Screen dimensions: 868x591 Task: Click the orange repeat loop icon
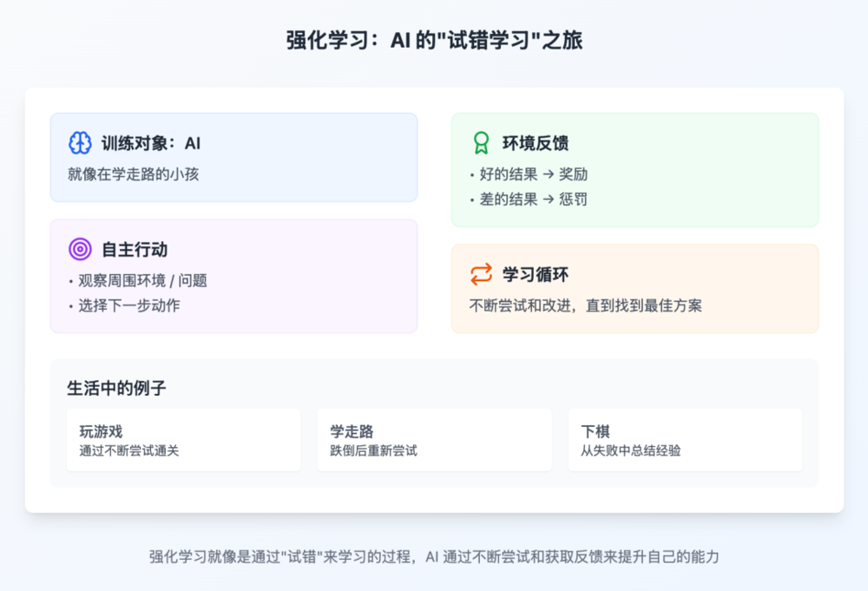click(481, 274)
